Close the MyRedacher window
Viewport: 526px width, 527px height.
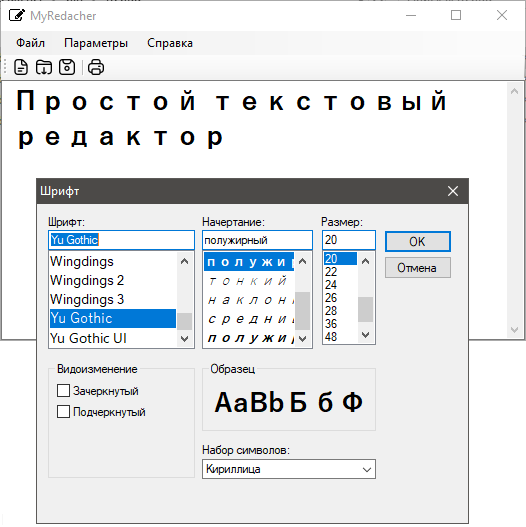pos(502,15)
